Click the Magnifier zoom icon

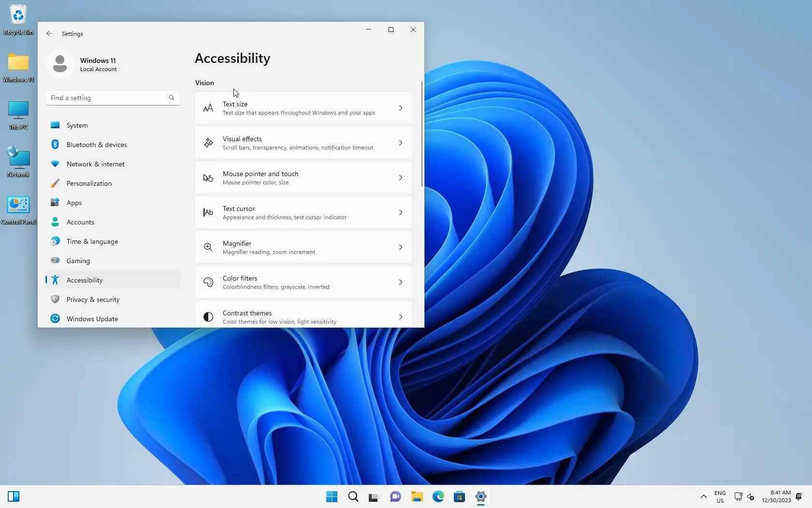(208, 247)
